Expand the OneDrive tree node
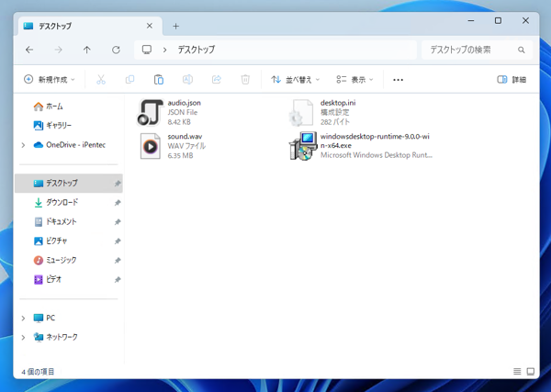This screenshot has width=551, height=392. tap(23, 145)
